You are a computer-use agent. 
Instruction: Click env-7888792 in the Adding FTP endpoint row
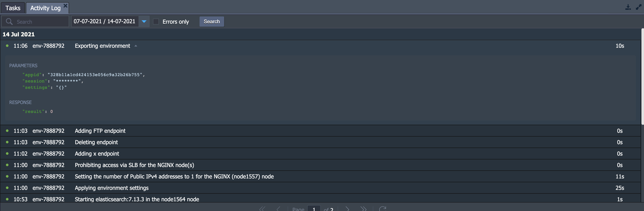point(48,131)
